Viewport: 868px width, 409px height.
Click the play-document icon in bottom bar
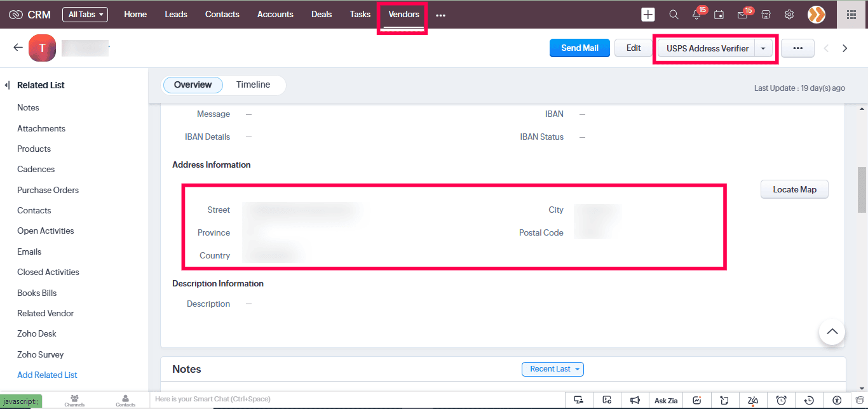point(607,400)
